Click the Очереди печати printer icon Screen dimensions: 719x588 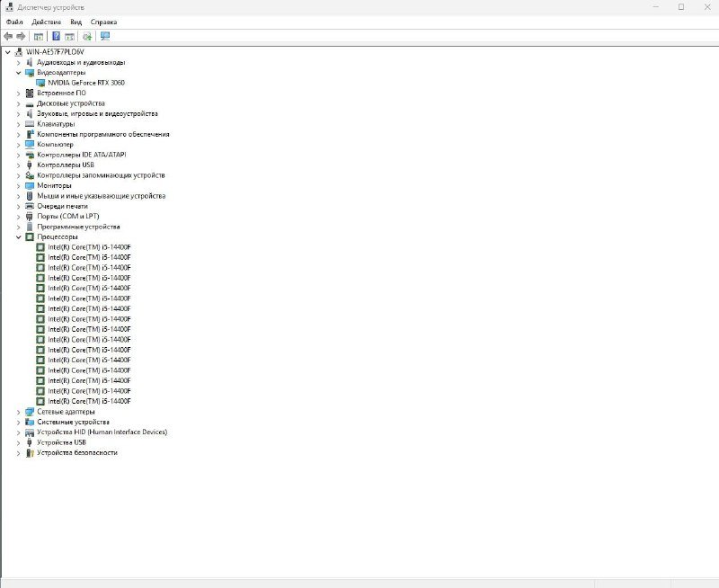point(30,206)
